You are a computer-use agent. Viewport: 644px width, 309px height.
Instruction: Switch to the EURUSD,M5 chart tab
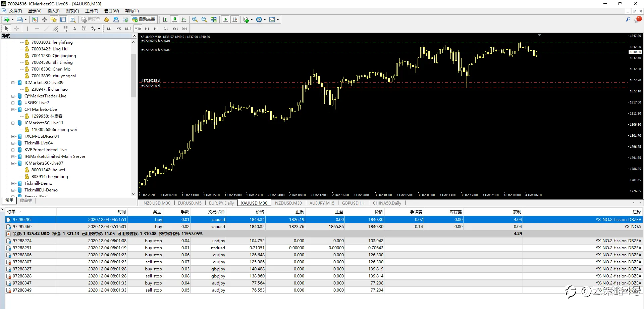(x=190, y=203)
